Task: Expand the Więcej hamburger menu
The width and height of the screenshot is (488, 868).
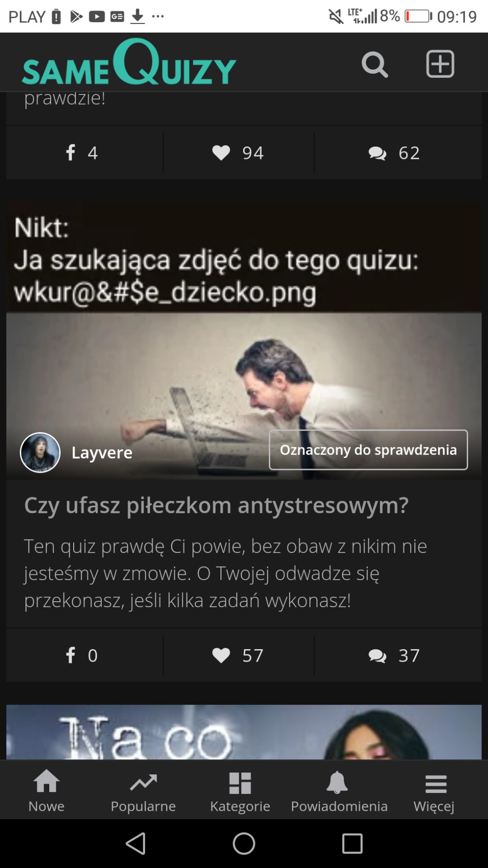Action: coord(434,791)
